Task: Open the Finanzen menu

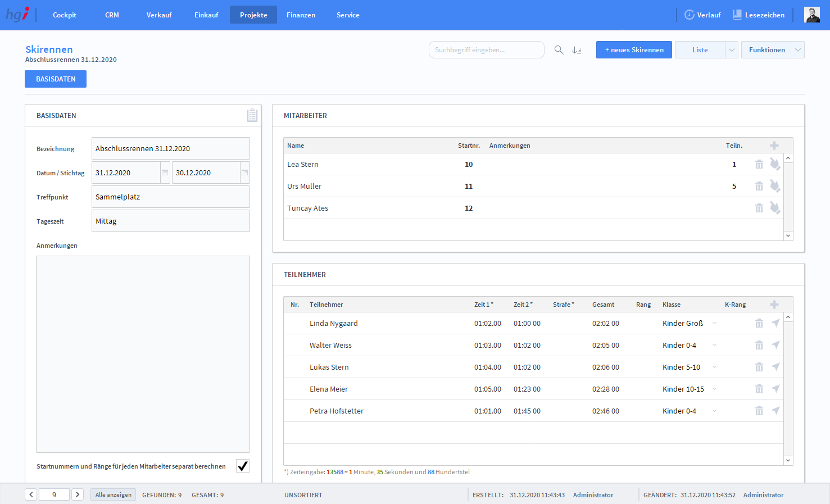Action: [x=301, y=15]
